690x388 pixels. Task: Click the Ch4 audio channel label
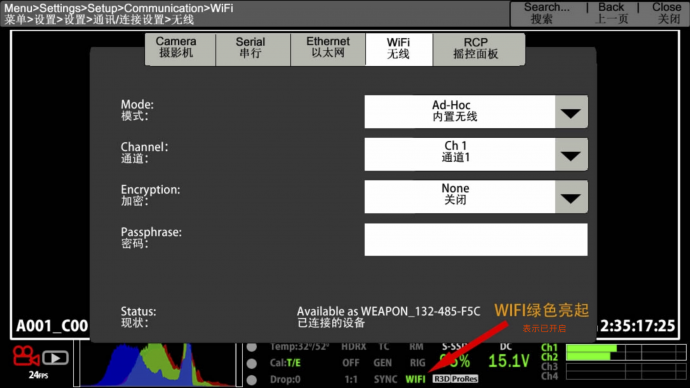550,376
